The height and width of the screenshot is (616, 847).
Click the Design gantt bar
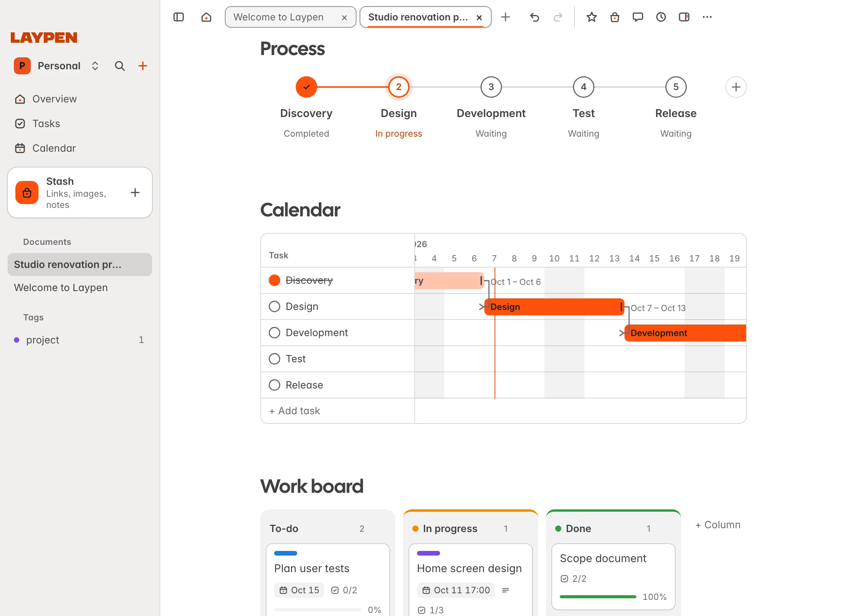coord(554,307)
